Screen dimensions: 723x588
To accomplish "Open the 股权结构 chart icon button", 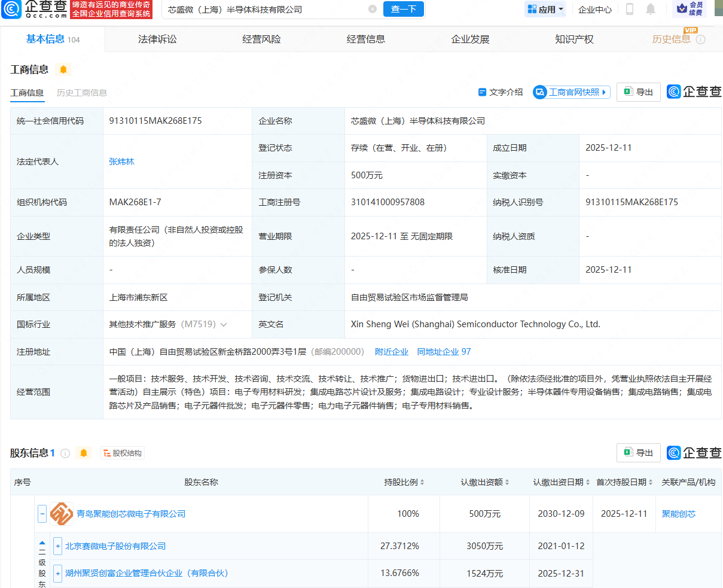I will (x=123, y=453).
